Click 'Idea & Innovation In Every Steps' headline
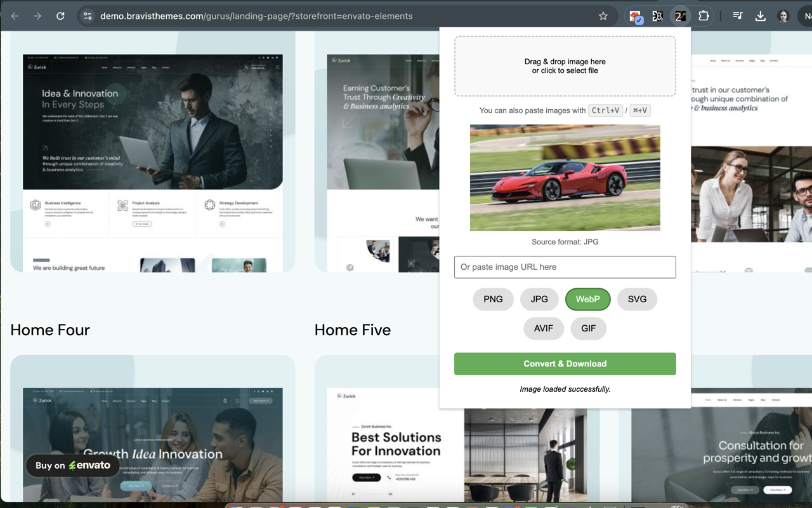This screenshot has width=812, height=508. 80,98
